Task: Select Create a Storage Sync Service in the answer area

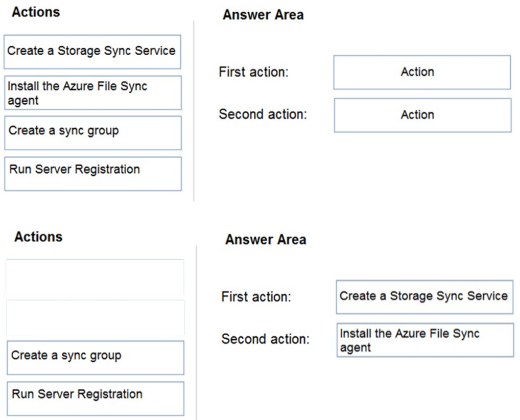Action: pyautogui.click(x=425, y=296)
